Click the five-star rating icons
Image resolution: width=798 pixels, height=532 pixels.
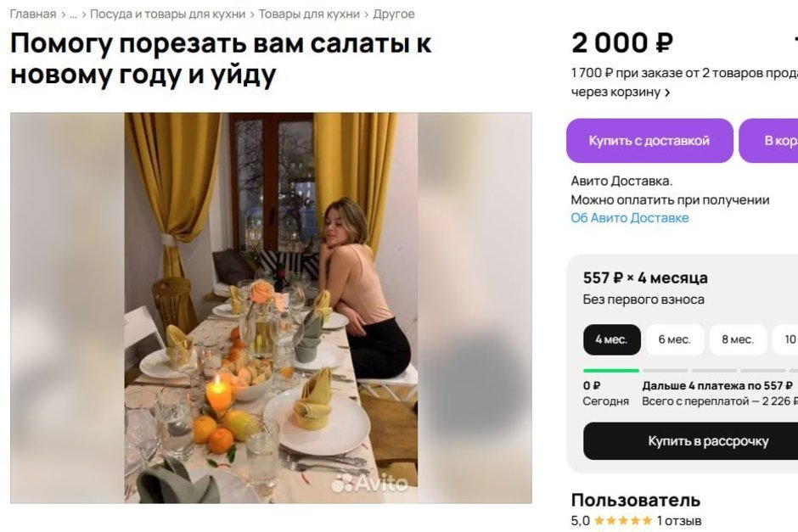[622, 520]
